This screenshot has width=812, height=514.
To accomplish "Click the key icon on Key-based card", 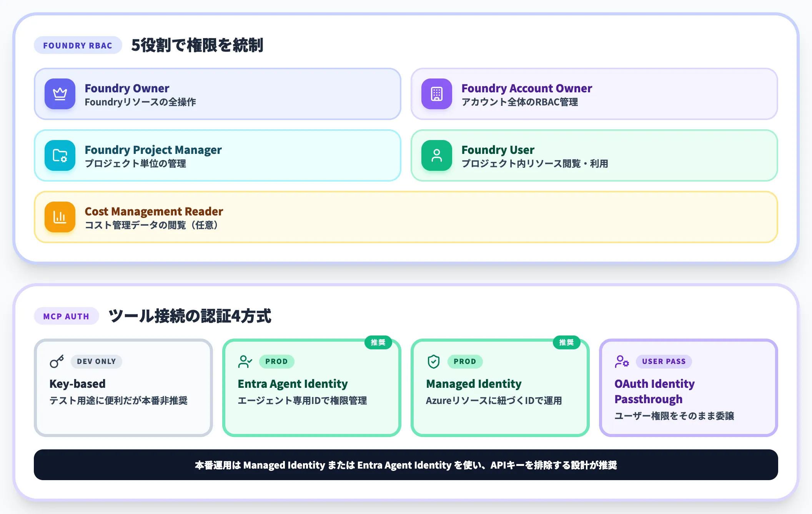I will (57, 361).
